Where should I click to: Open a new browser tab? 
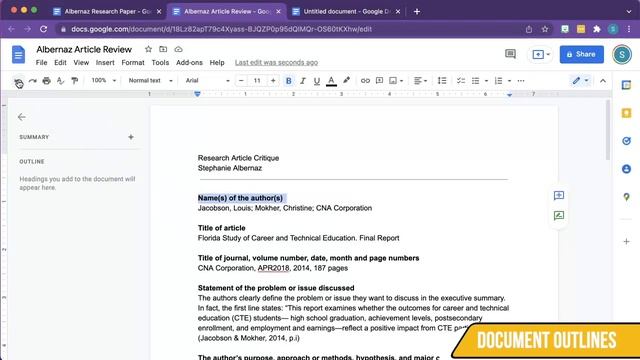417,11
